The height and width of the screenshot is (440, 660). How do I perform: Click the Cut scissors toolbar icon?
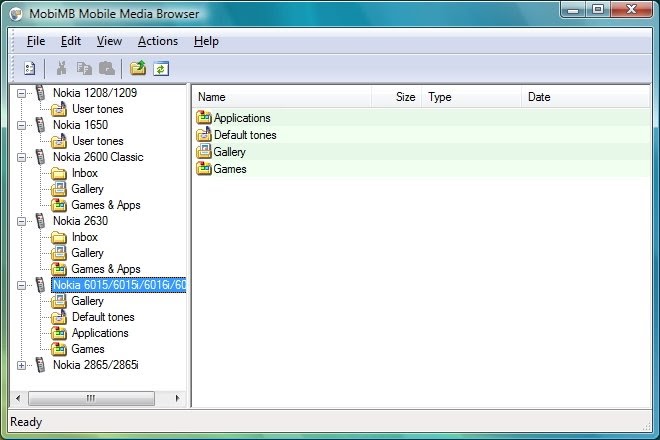pyautogui.click(x=61, y=68)
